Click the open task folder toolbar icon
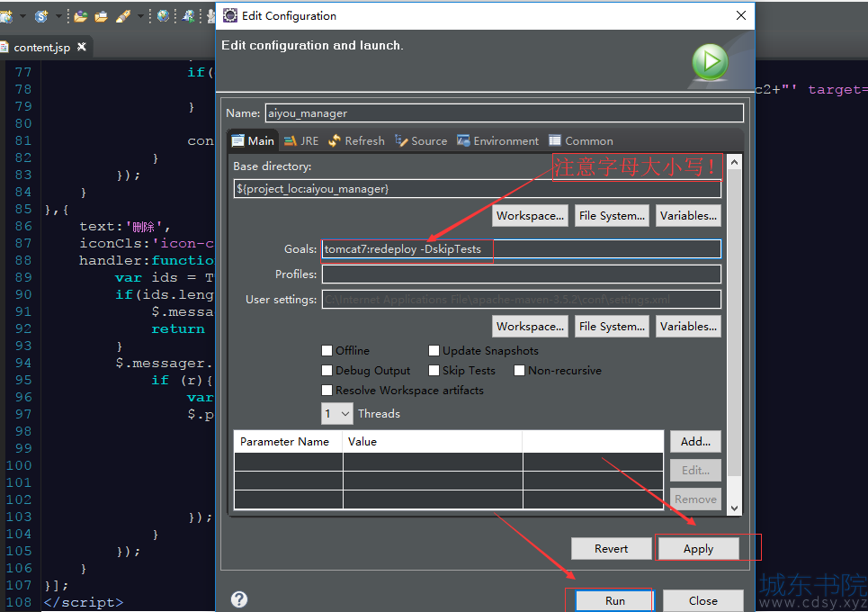The image size is (868, 612). coord(101,16)
